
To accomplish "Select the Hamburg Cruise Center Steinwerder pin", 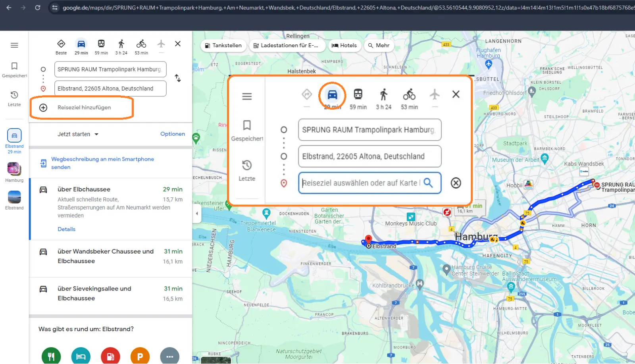I will click(446, 269).
